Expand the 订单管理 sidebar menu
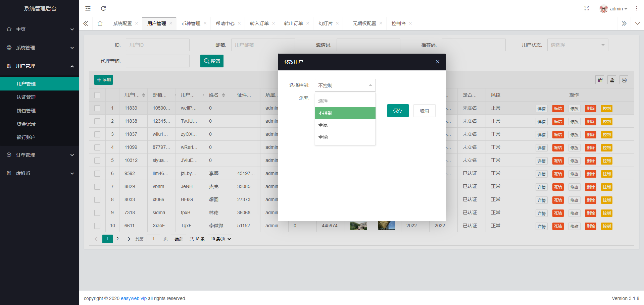 point(39,155)
